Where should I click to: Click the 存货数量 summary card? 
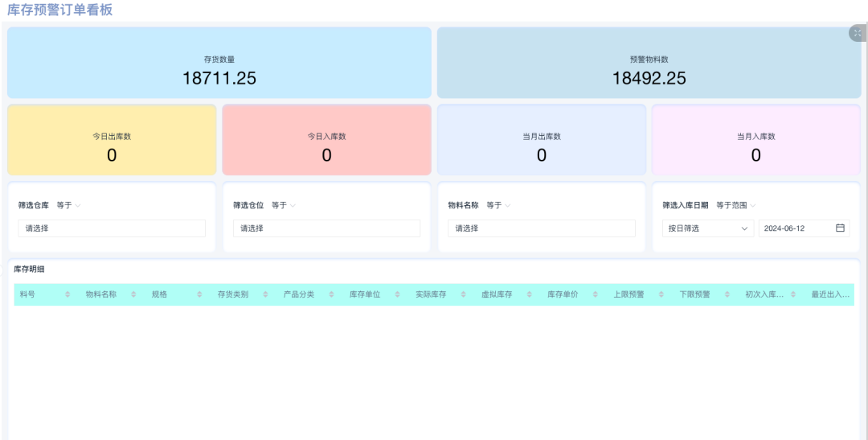click(x=219, y=63)
